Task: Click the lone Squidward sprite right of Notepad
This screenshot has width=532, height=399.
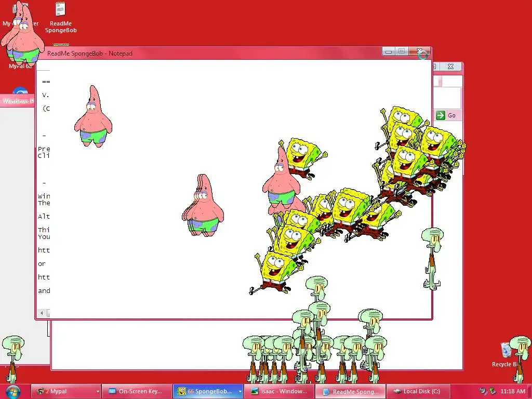Action: pyautogui.click(x=432, y=259)
